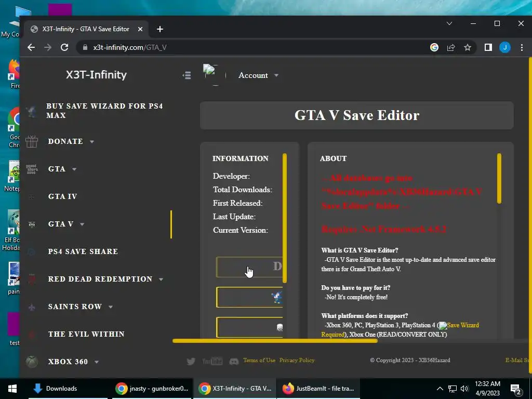The height and width of the screenshot is (399, 532).
Task: Bookmark this page with the star icon
Action: (468, 47)
